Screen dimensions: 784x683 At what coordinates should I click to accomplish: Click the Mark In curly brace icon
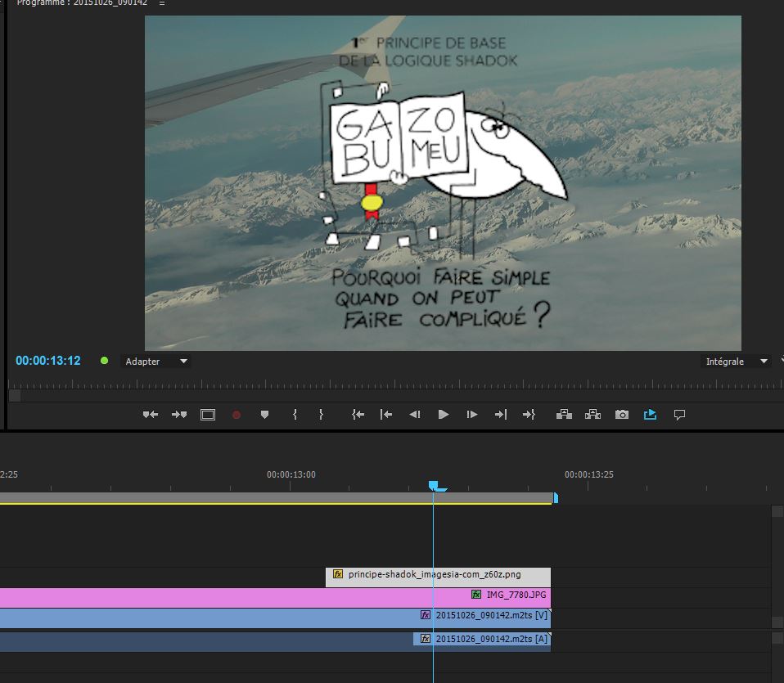[x=295, y=415]
